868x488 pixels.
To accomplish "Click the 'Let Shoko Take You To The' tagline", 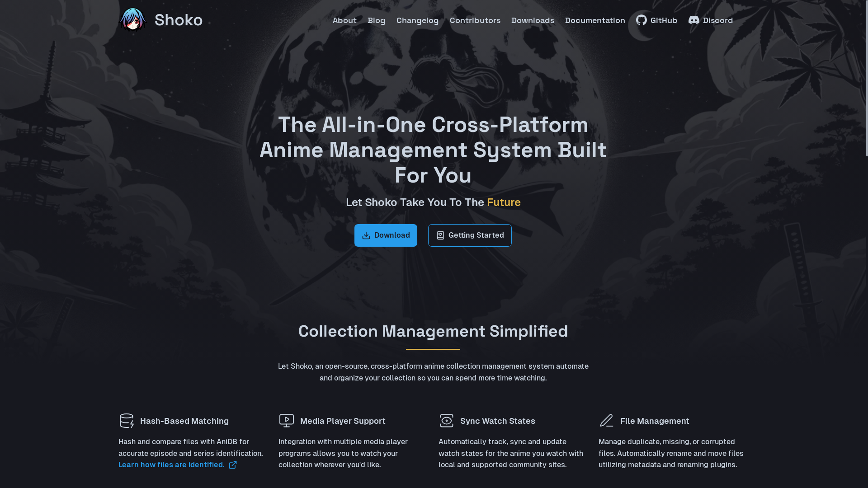I will coord(415,202).
